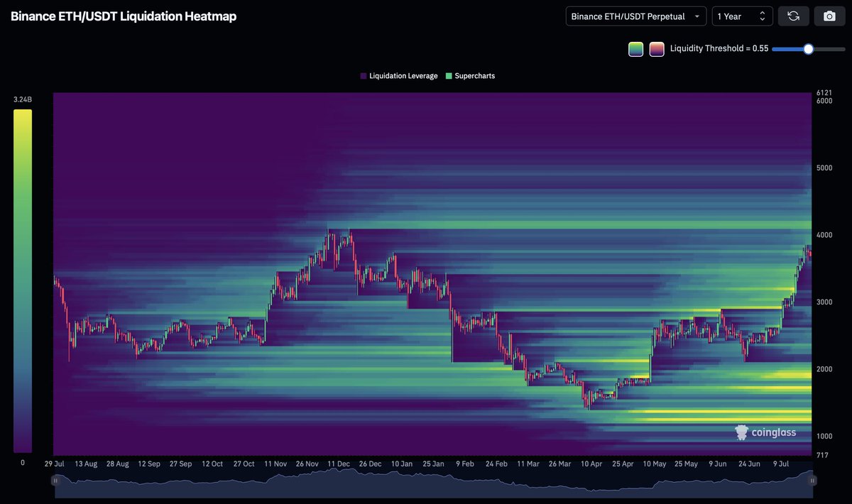This screenshot has height=504, width=852.
Task: Click the 10 Apr date axis label
Action: tap(591, 464)
